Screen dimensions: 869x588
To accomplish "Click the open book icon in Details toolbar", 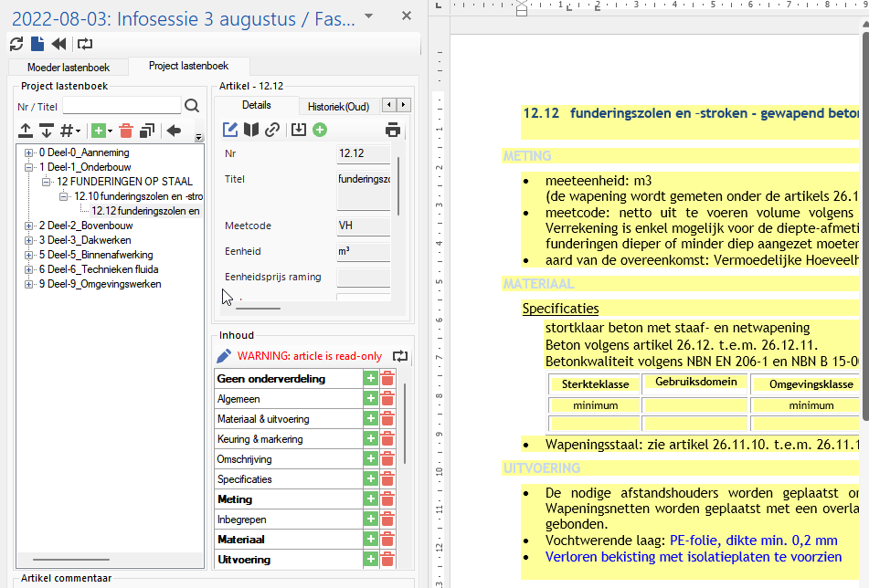I will click(251, 130).
